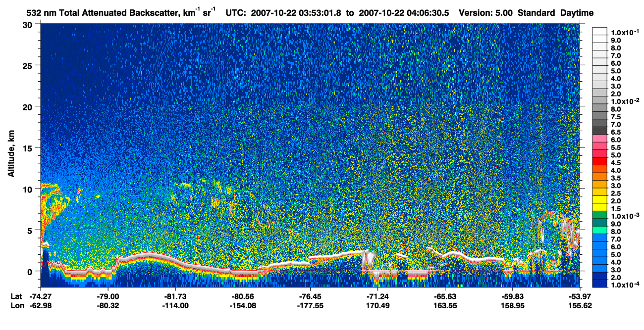The width and height of the screenshot is (644, 330).
Task: Click longitude value '-62.98'
Action: click(x=41, y=306)
